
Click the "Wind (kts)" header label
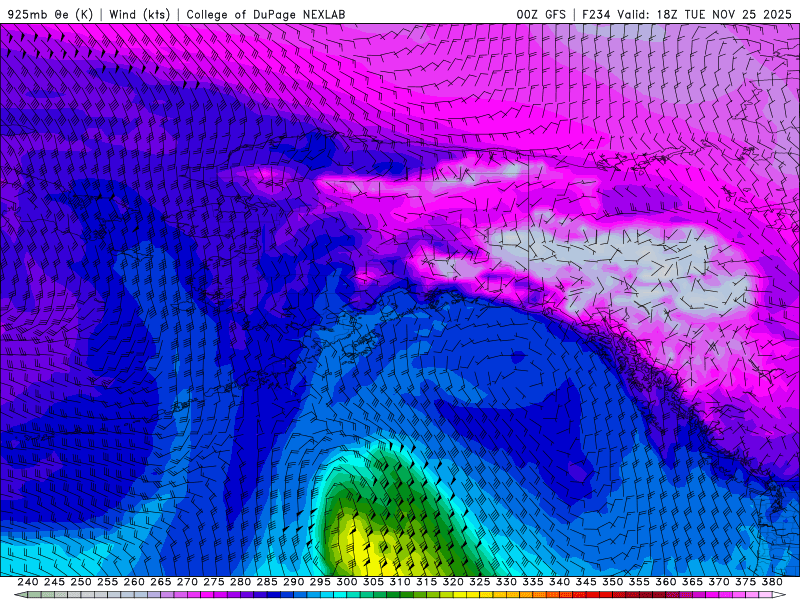(x=140, y=14)
